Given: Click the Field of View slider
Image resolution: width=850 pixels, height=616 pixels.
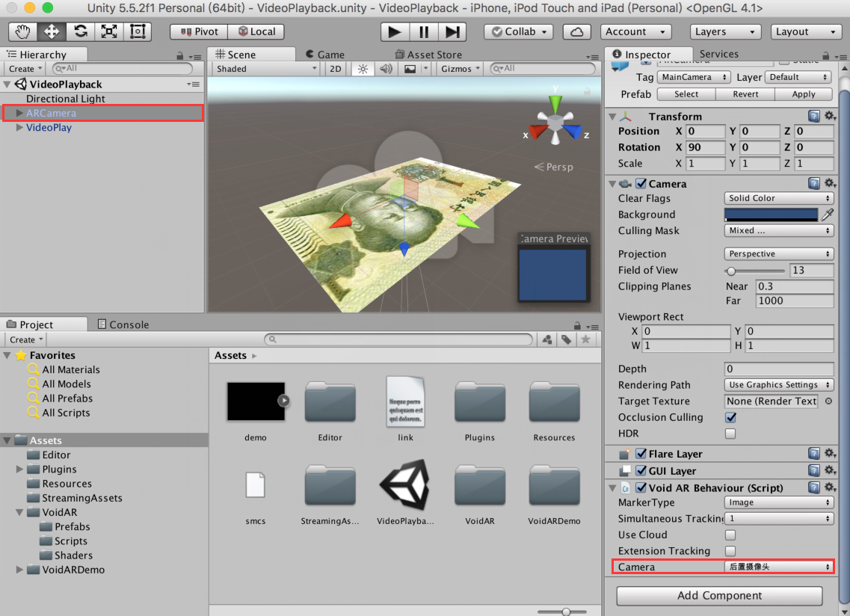Looking at the screenshot, I should (754, 271).
